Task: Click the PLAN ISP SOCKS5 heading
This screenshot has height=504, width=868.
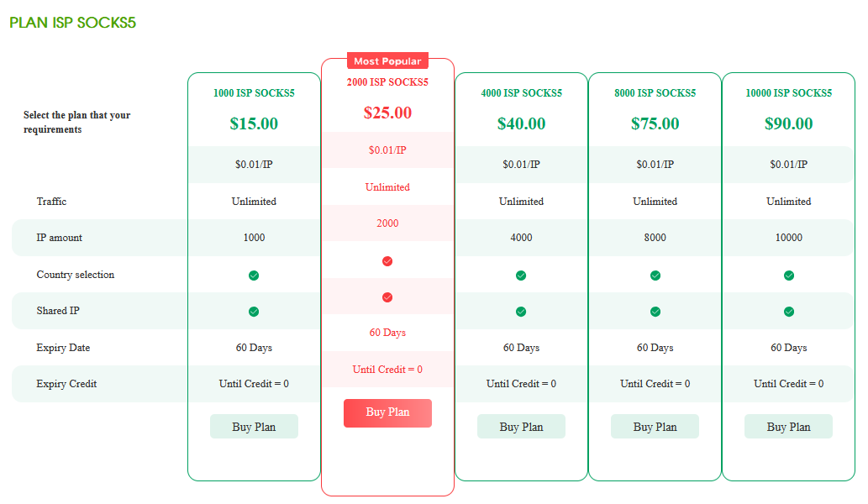Action: point(72,23)
